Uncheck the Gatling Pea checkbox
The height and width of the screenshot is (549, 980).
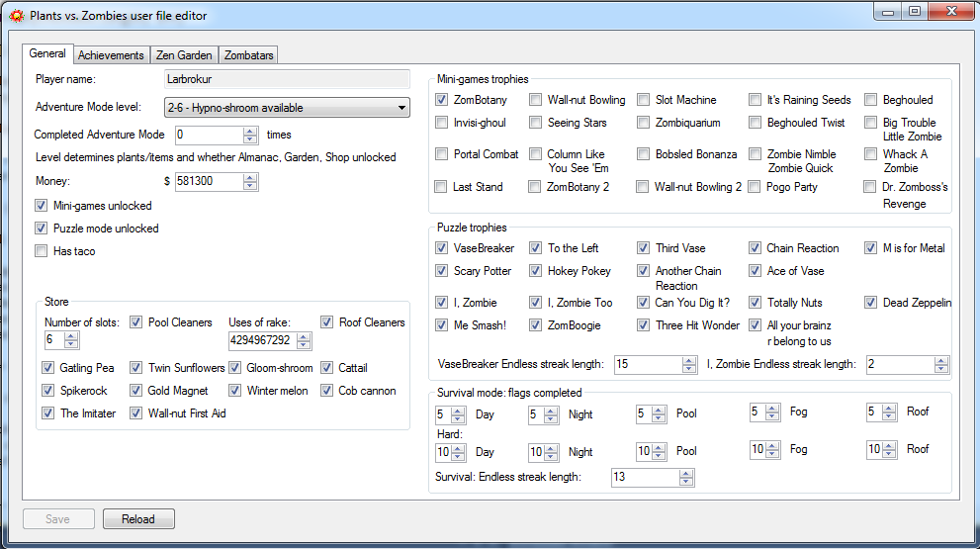click(48, 368)
